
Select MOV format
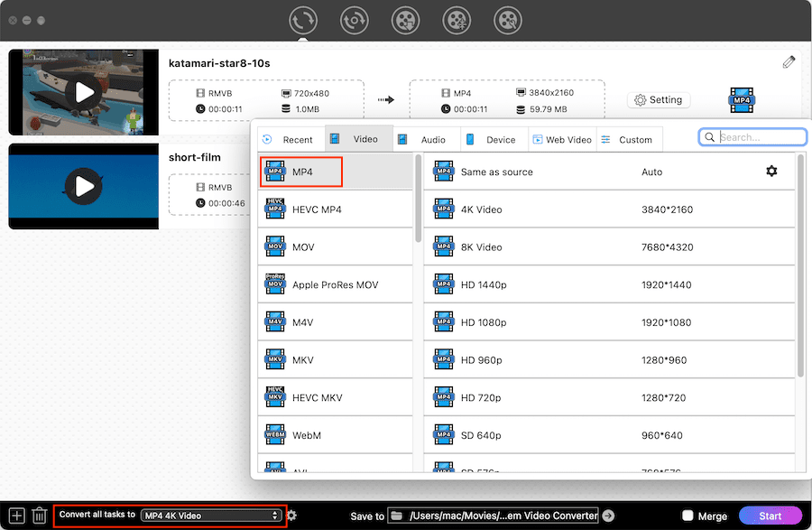[x=335, y=247]
